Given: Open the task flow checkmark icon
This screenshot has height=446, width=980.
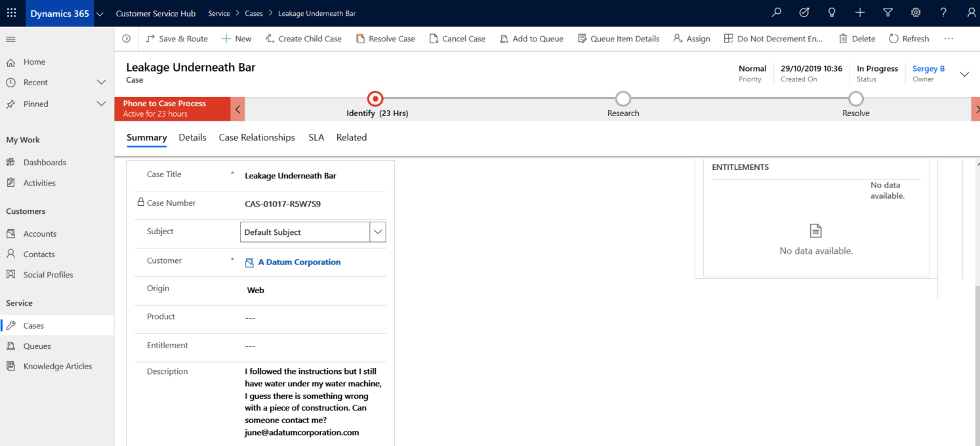Looking at the screenshot, I should 804,12.
